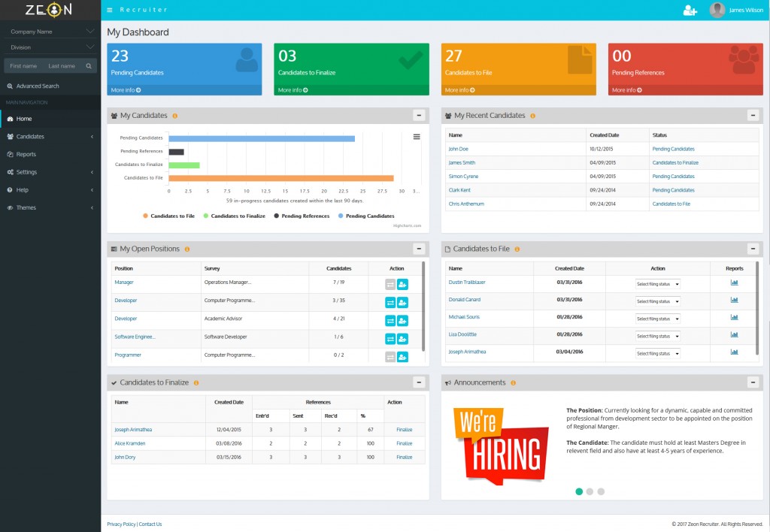The width and height of the screenshot is (770, 532).
Task: Open Reports navigation item
Action: 50,154
